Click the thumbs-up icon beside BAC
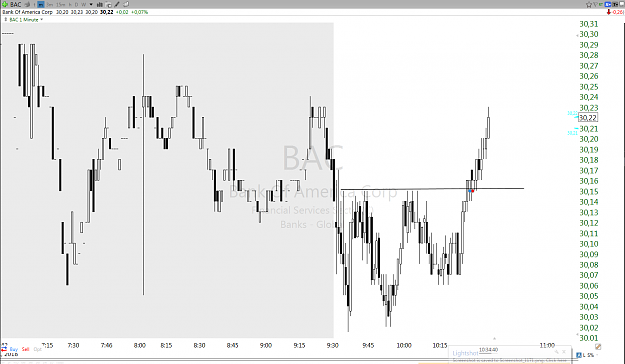Viewport: 625px width, 364px height. click(x=28, y=4)
